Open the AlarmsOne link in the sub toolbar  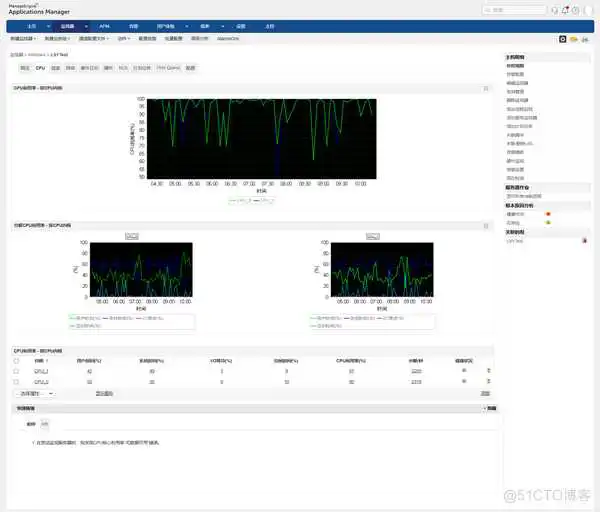(x=228, y=39)
